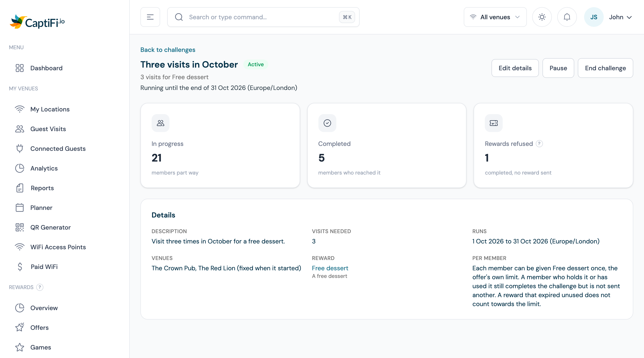
Task: Toggle light/dark theme sun icon
Action: [x=542, y=17]
